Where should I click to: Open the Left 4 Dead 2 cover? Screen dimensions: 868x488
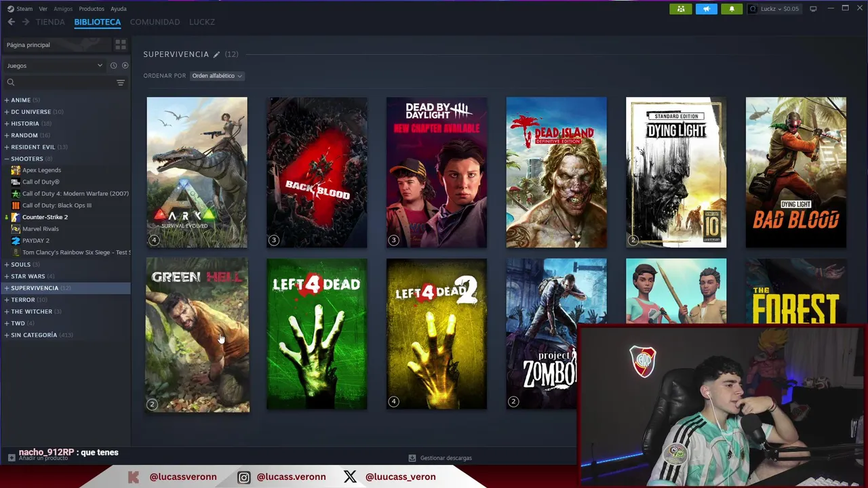click(437, 333)
